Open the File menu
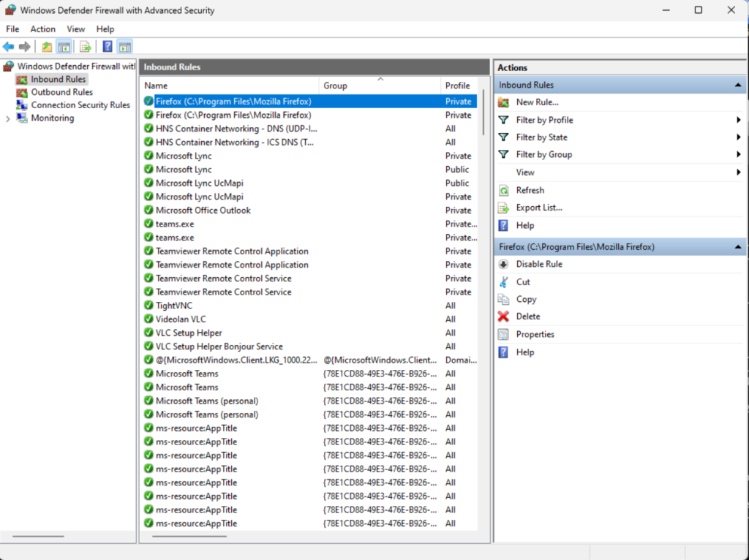This screenshot has height=560, width=749. [12, 29]
